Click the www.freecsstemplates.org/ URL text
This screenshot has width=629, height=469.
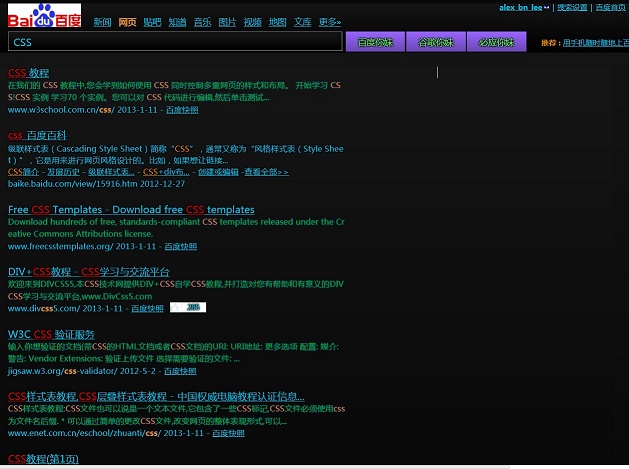coord(61,246)
